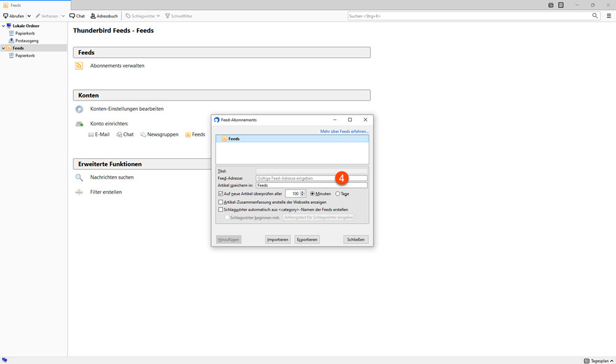Screen dimensions: 616x364
Task: Click the filter icon beside Filter erstellen
Action: click(79, 192)
